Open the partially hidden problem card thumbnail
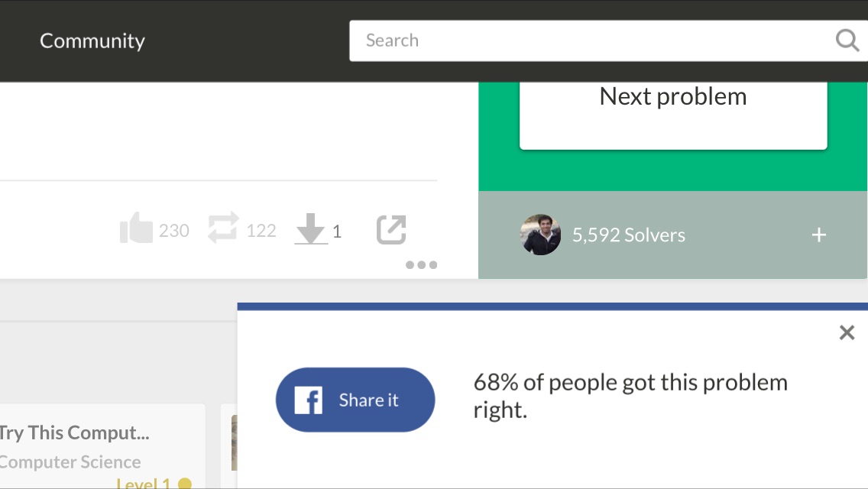This screenshot has height=489, width=868. point(234,442)
